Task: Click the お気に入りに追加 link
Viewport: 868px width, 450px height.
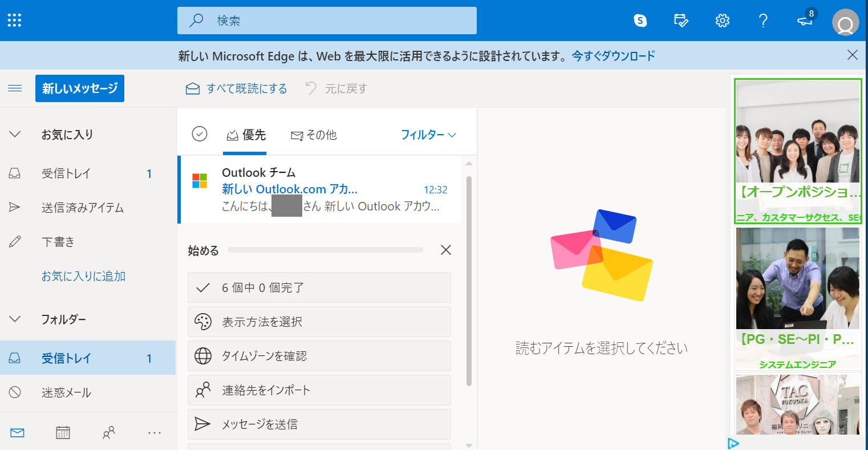Action: tap(83, 276)
